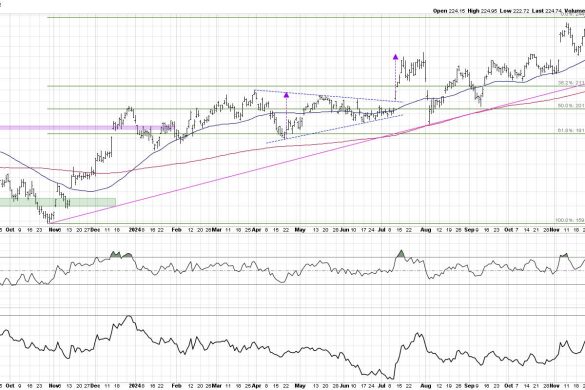Select the Aug label on price date axis
Viewport: 585px width, 390px height.
pos(426,230)
